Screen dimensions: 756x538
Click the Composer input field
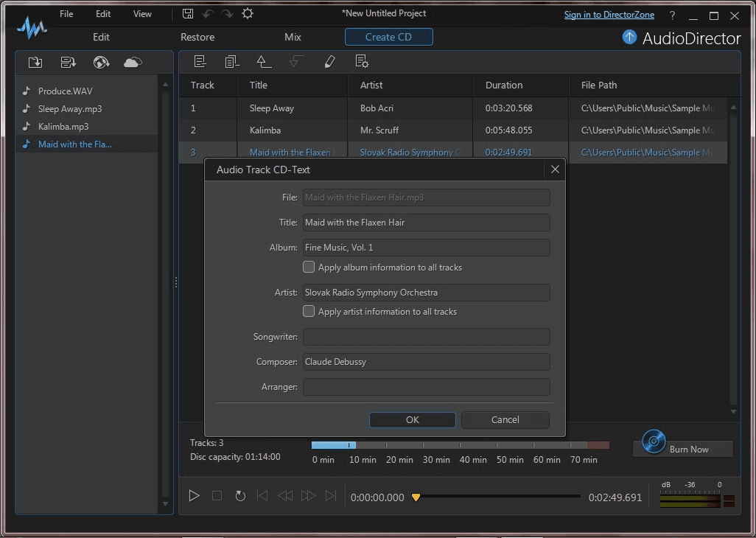coord(426,362)
